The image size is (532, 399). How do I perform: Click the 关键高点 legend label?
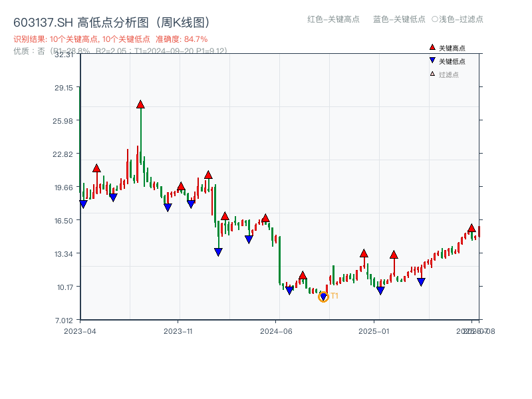point(452,48)
